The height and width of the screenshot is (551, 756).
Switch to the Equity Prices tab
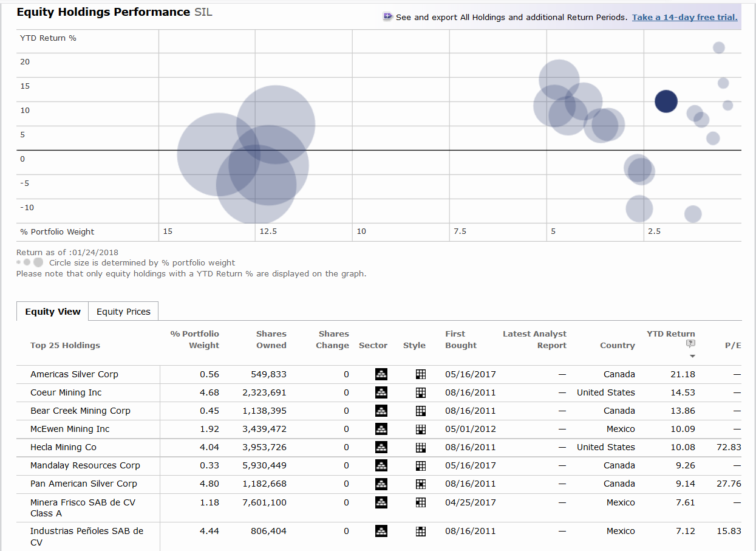[x=123, y=312]
